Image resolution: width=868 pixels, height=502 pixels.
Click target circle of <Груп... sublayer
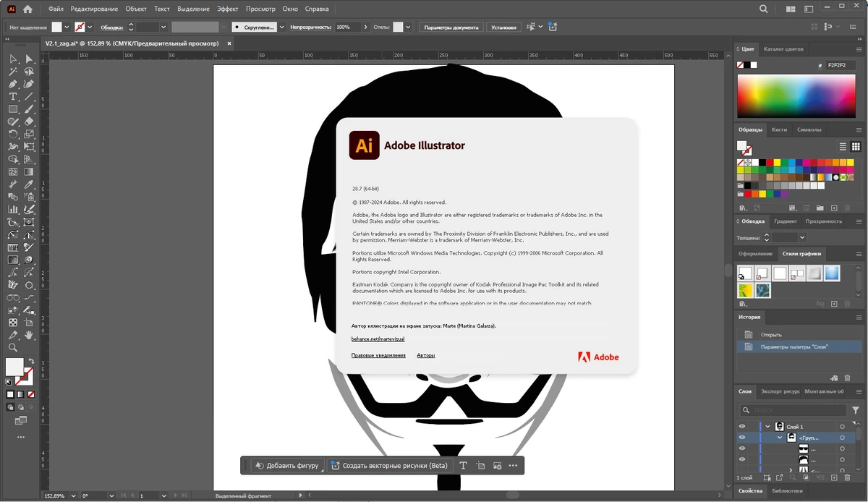tap(843, 438)
